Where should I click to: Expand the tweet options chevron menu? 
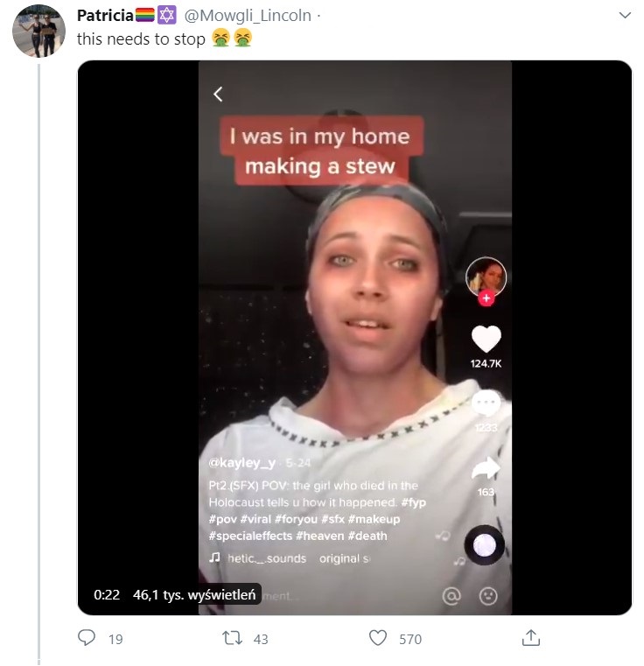(624, 16)
